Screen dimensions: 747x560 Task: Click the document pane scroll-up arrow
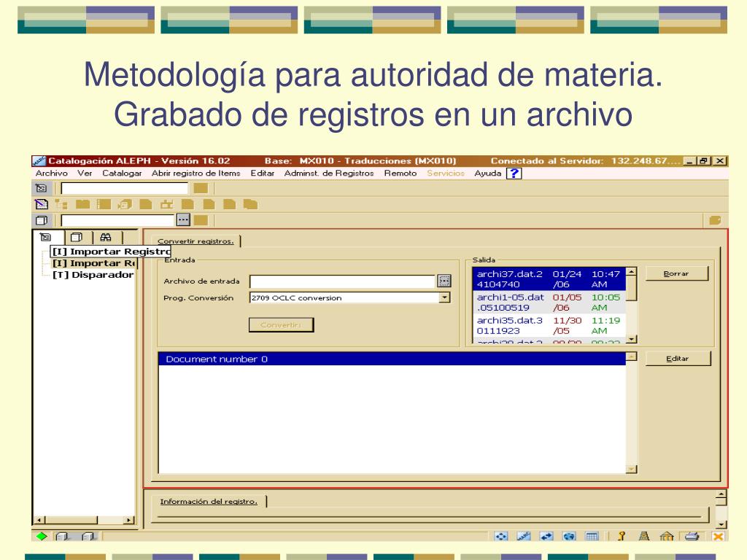631,357
